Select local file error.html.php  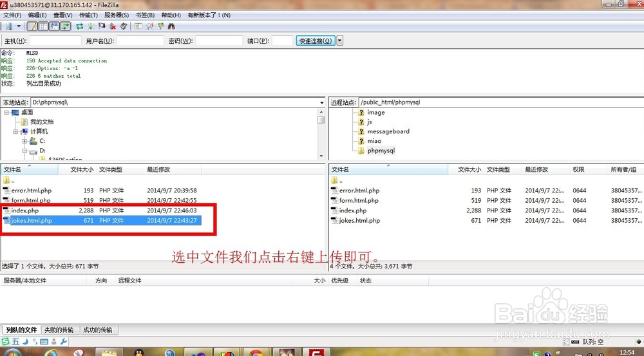pos(31,191)
